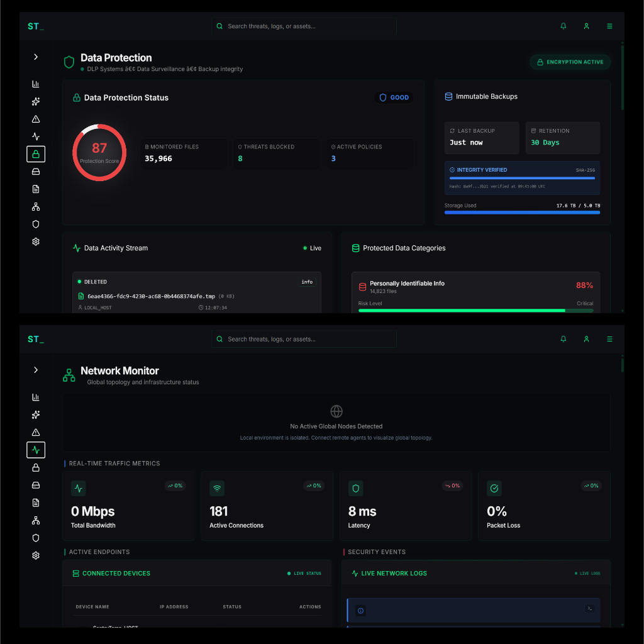Open document report icon in Data Protection sidebar
This screenshot has height=644, width=644.
(36, 189)
